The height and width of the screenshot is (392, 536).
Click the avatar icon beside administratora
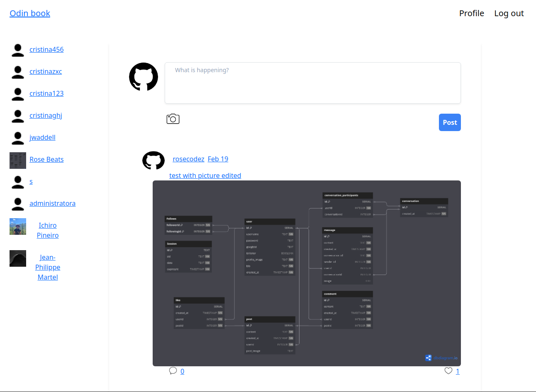[18, 204]
